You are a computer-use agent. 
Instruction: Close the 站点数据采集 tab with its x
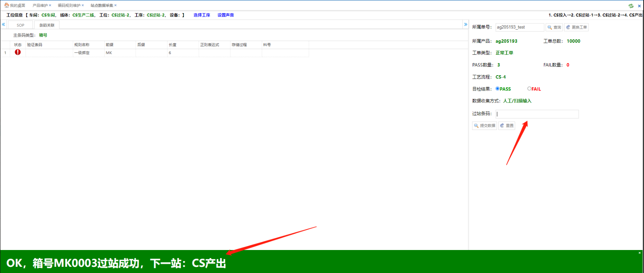115,5
